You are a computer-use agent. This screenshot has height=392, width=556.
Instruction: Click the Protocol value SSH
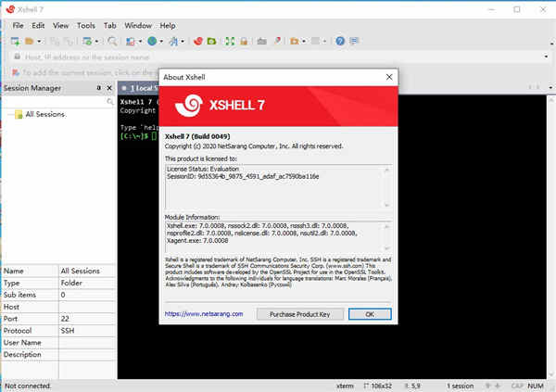click(x=68, y=331)
